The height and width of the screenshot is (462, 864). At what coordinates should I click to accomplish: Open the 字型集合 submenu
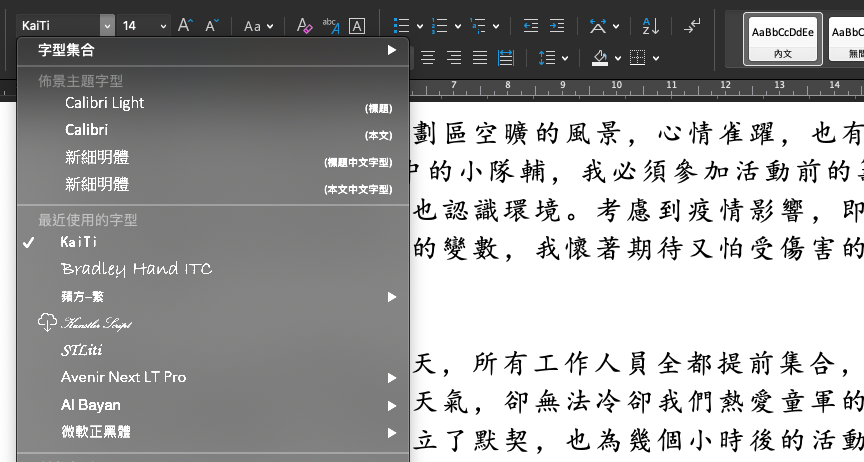(213, 51)
